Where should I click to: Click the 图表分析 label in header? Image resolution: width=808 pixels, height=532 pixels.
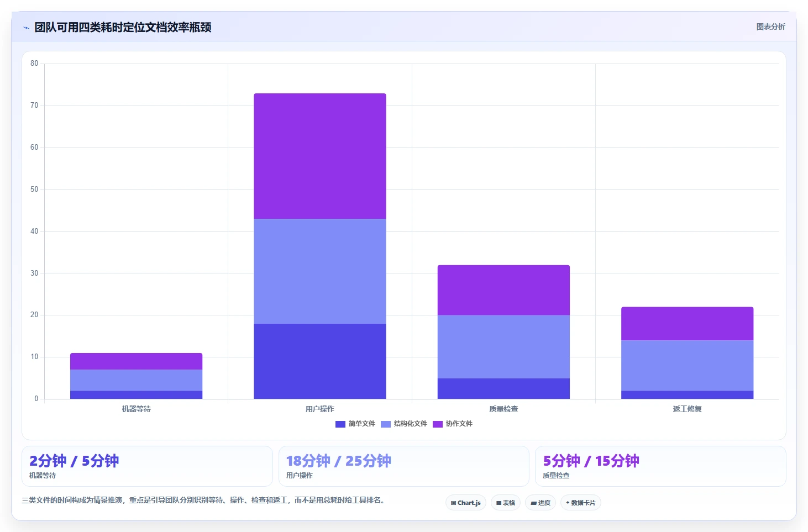770,27
